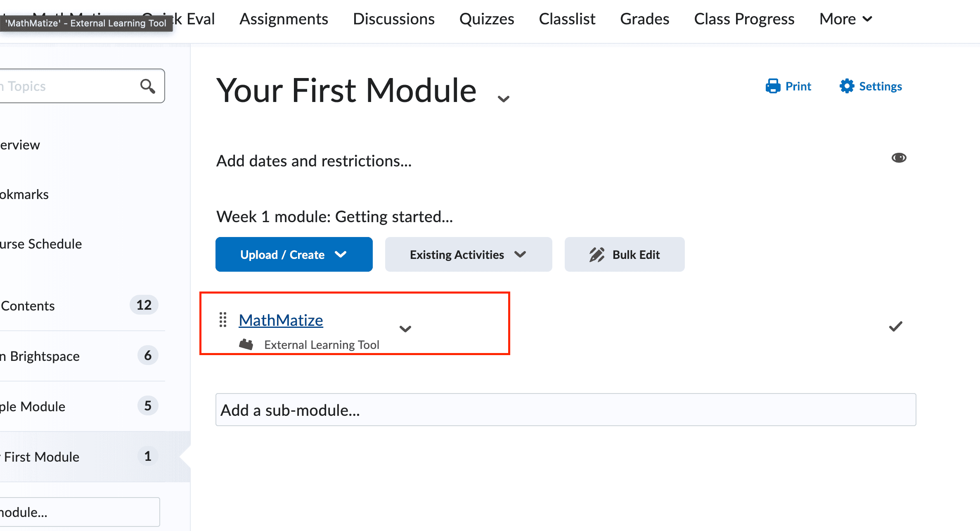The image size is (980, 531).
Task: Open the Upload / Create dropdown
Action: 294,254
